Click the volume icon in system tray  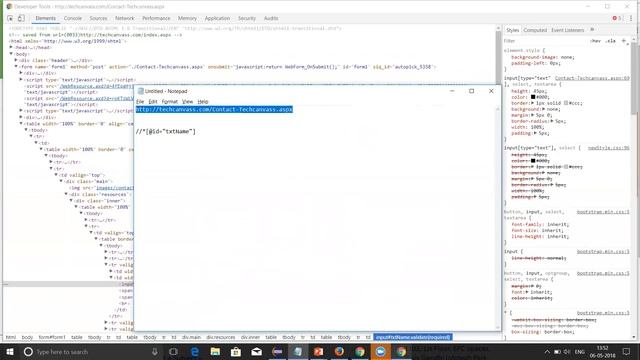tap(567, 352)
